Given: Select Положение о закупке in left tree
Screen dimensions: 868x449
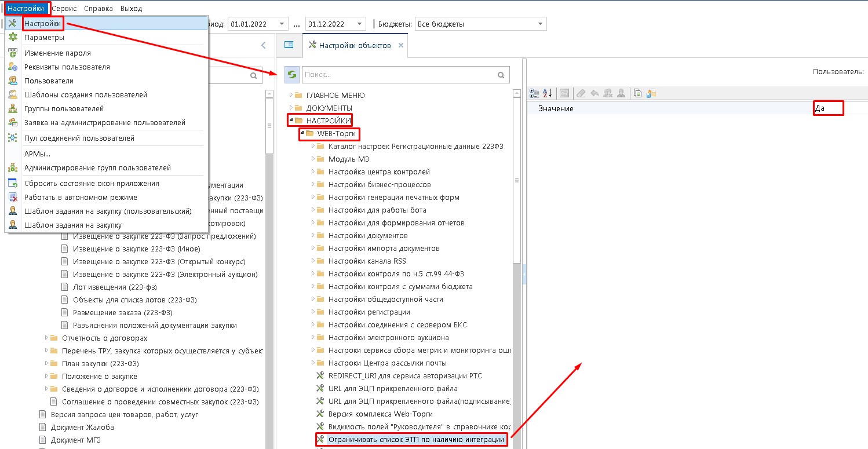Looking at the screenshot, I should coord(100,376).
